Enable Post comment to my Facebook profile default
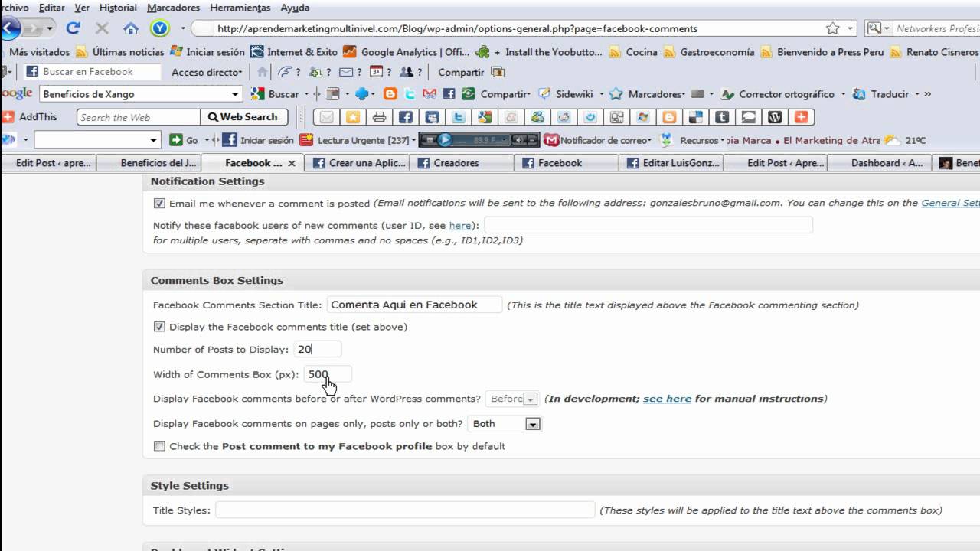This screenshot has width=980, height=551. 159,446
